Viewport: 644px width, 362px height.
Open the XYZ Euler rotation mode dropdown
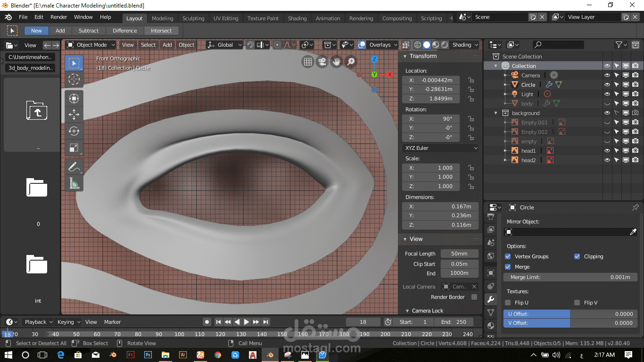pyautogui.click(x=440, y=148)
